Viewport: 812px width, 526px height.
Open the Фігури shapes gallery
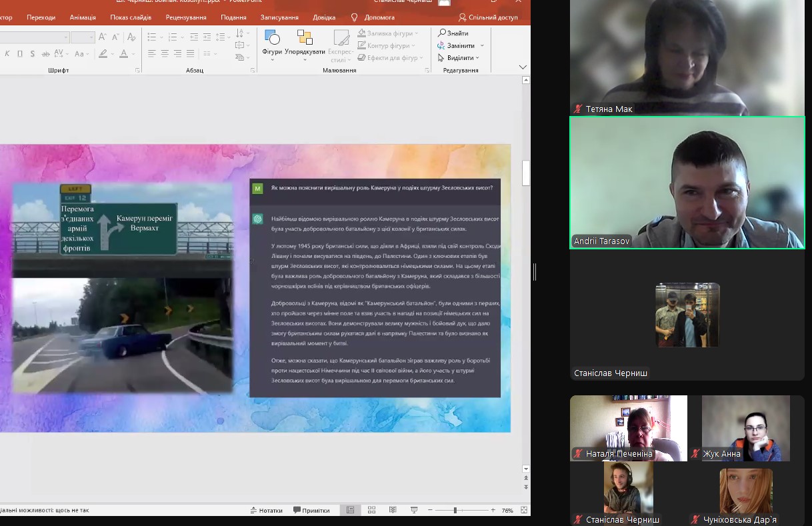(272, 43)
